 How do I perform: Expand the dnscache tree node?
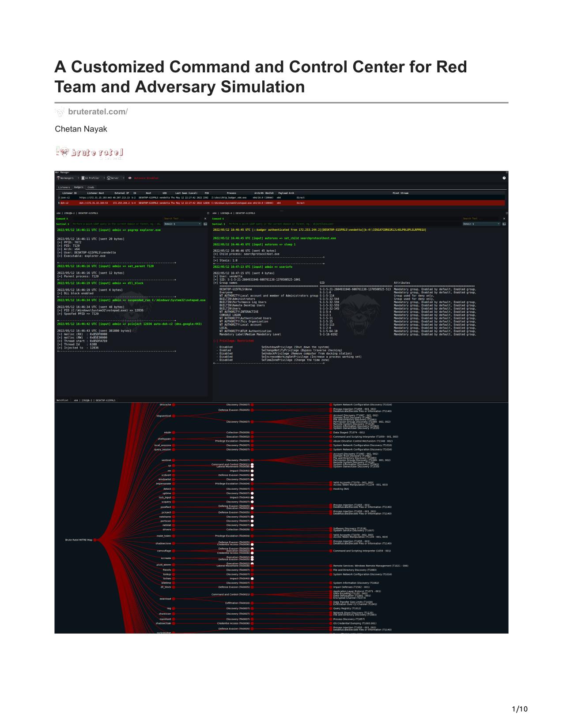pos(174,405)
